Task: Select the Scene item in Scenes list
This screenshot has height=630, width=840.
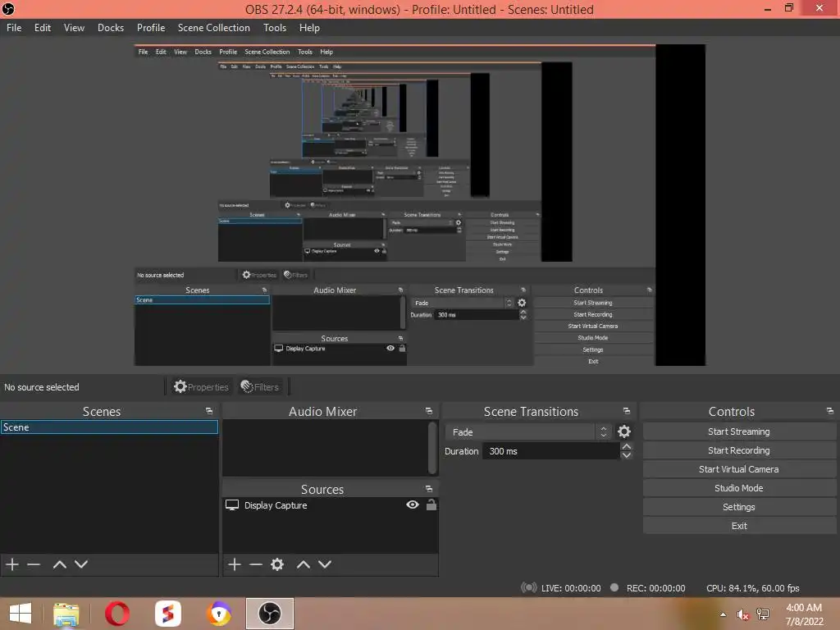Action: tap(109, 427)
